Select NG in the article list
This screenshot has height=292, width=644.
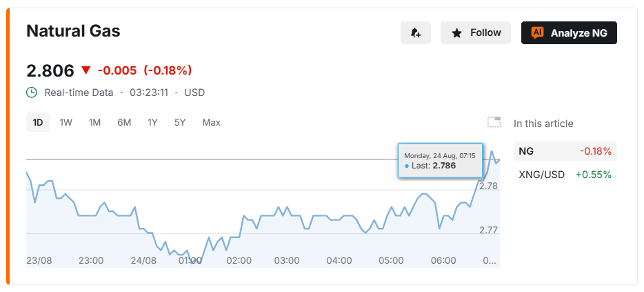565,151
